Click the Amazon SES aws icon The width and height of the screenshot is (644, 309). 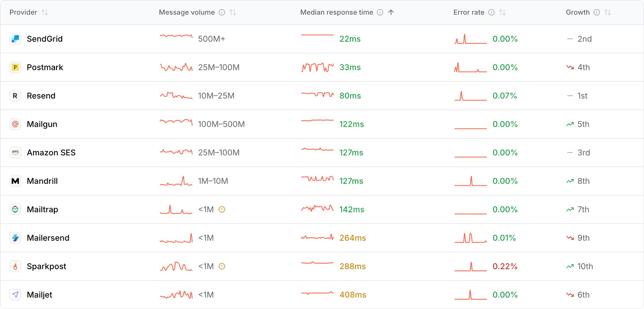coord(15,152)
